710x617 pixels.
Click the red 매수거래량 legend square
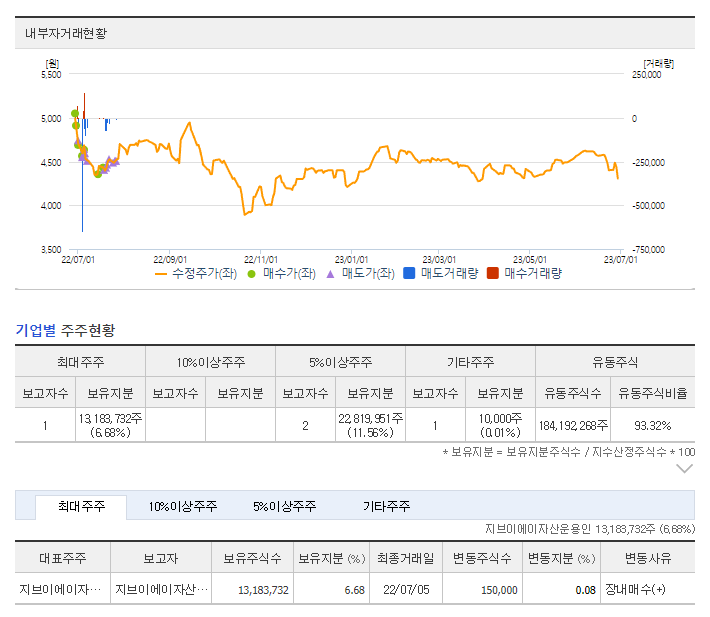493,273
